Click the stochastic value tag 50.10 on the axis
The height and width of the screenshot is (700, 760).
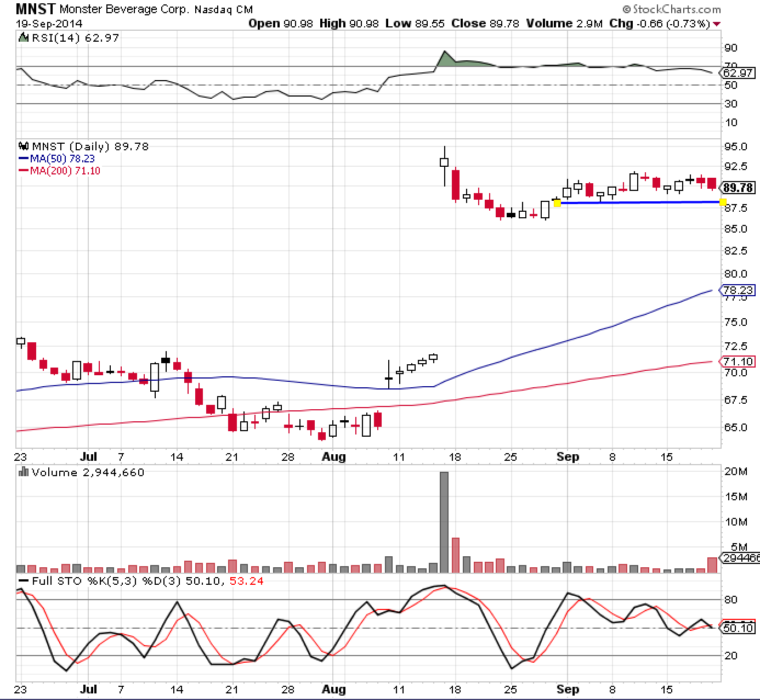tap(738, 628)
